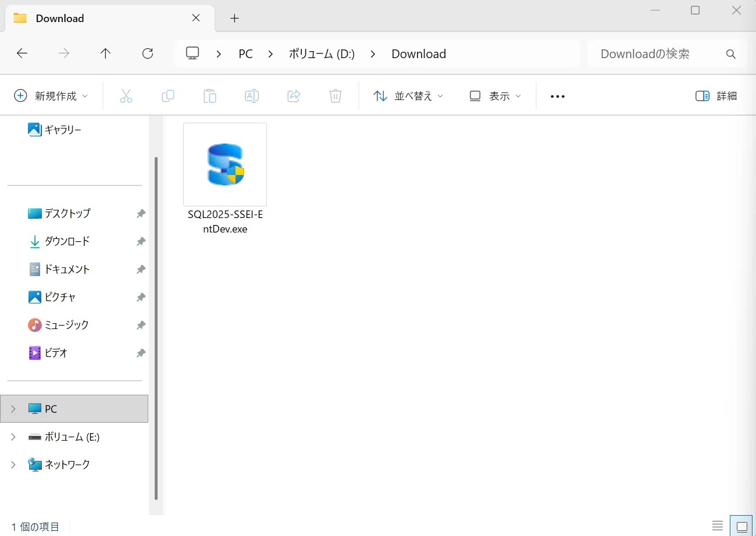
Task: Toggle the 詳細 details pane
Action: click(716, 96)
